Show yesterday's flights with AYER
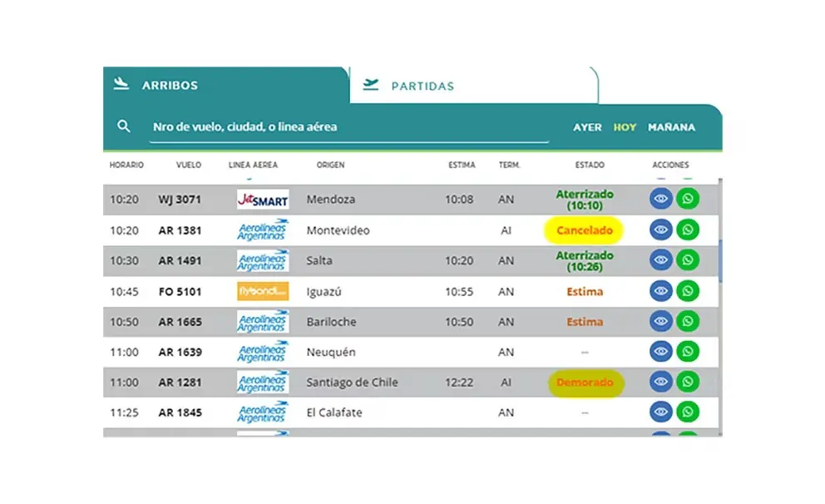Viewport: 825px width, 504px height. pyautogui.click(x=587, y=127)
